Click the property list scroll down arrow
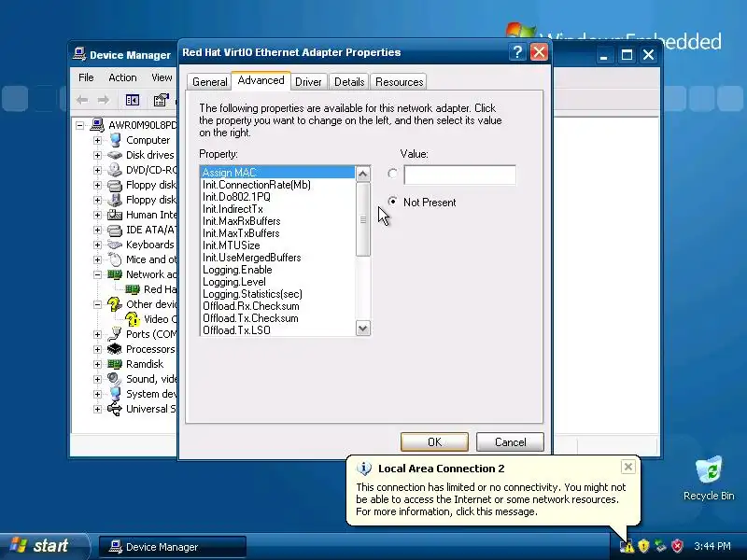This screenshot has width=747, height=560. point(363,329)
